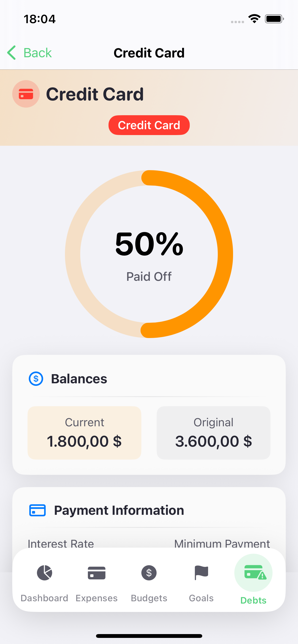
Task: Open the Budgets dollar tab icon
Action: 149,573
